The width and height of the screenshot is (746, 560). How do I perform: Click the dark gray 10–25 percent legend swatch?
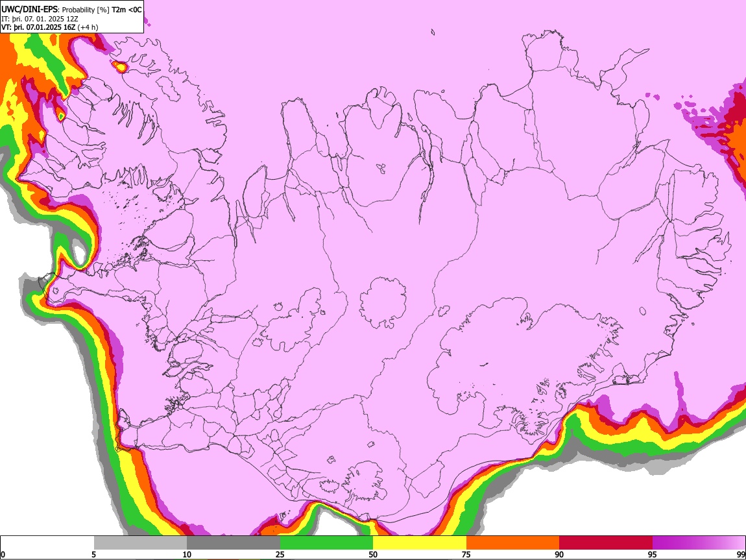pyautogui.click(x=234, y=543)
